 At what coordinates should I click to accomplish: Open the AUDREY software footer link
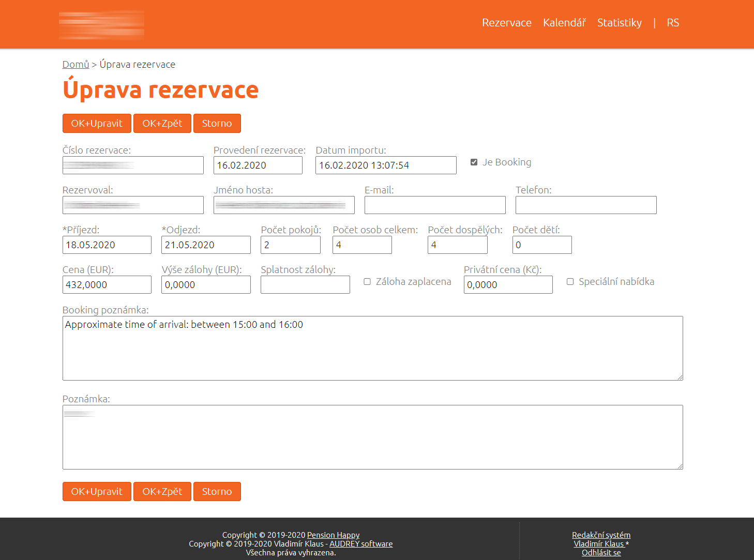tap(361, 543)
